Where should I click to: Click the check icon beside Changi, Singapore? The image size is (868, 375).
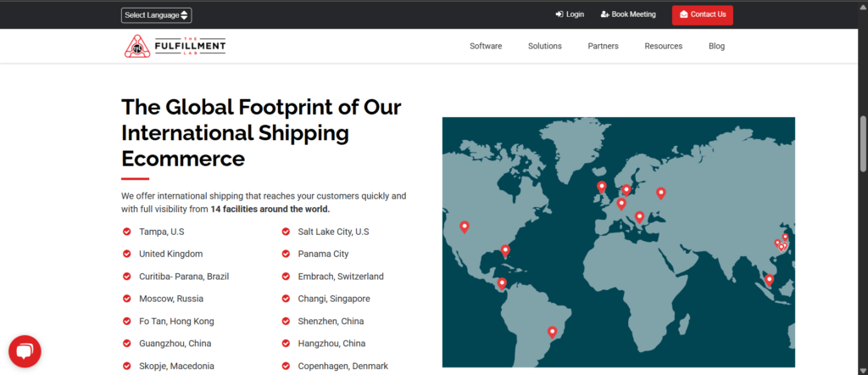(x=286, y=299)
